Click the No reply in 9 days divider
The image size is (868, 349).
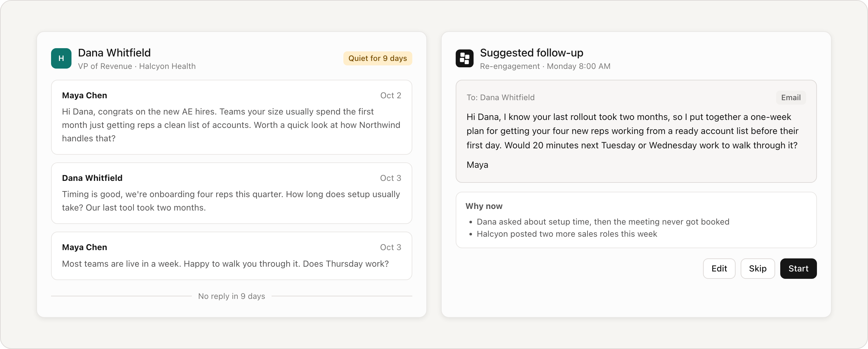pyautogui.click(x=231, y=296)
